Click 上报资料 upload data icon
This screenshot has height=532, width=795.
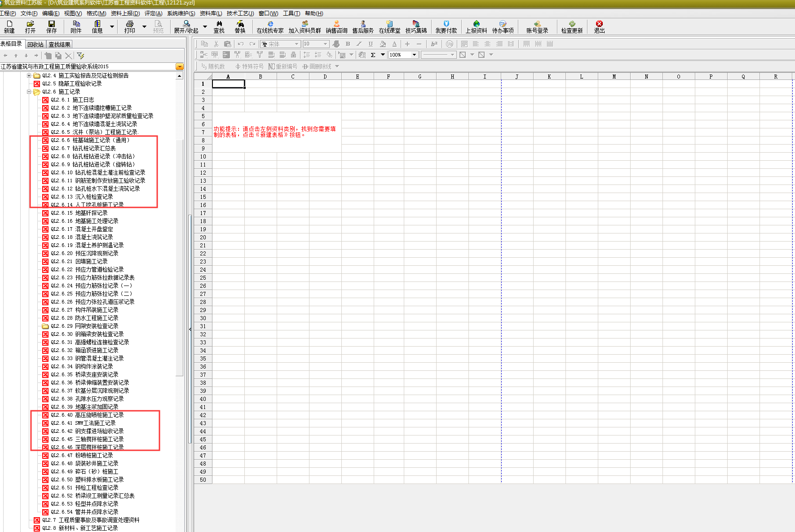click(476, 27)
